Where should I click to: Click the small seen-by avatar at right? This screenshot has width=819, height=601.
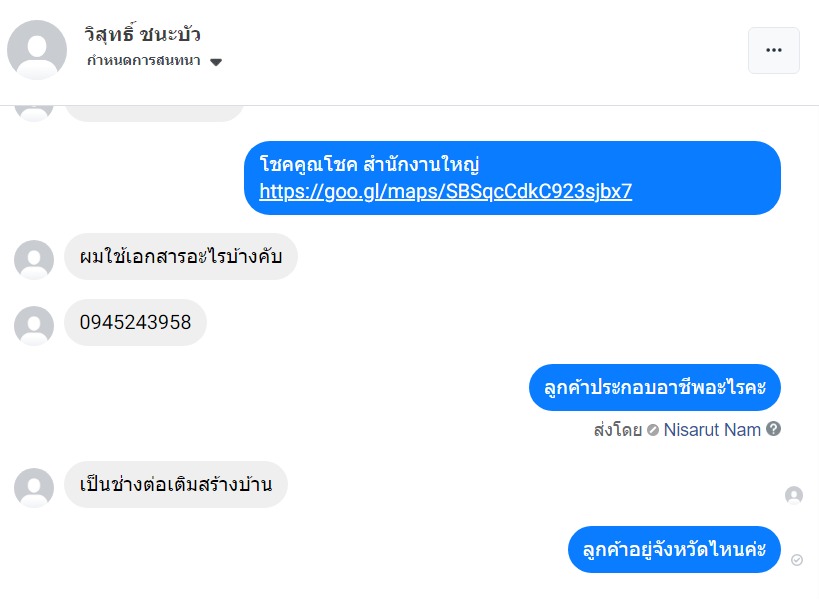click(x=794, y=495)
